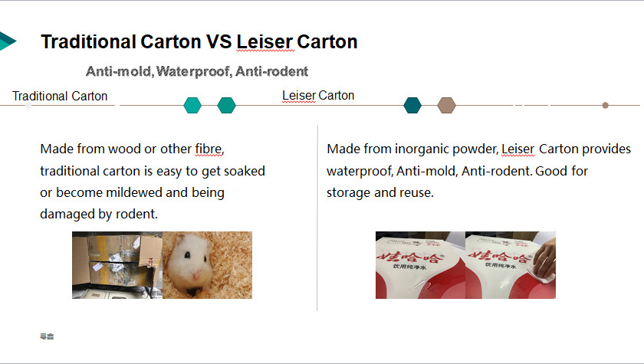The width and height of the screenshot is (644, 364).
Task: Select the damaged cardboard box photo
Action: 117,265
